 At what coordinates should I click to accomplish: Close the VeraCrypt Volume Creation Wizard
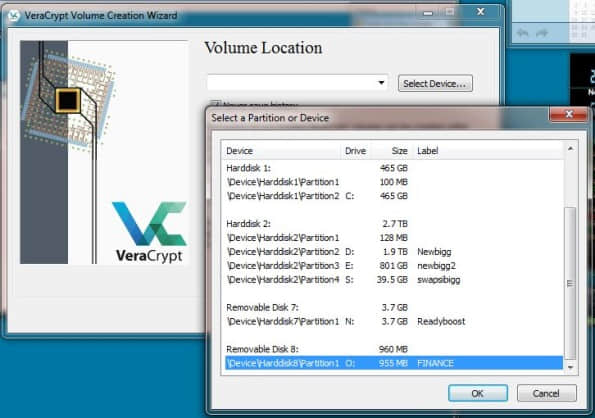click(481, 12)
